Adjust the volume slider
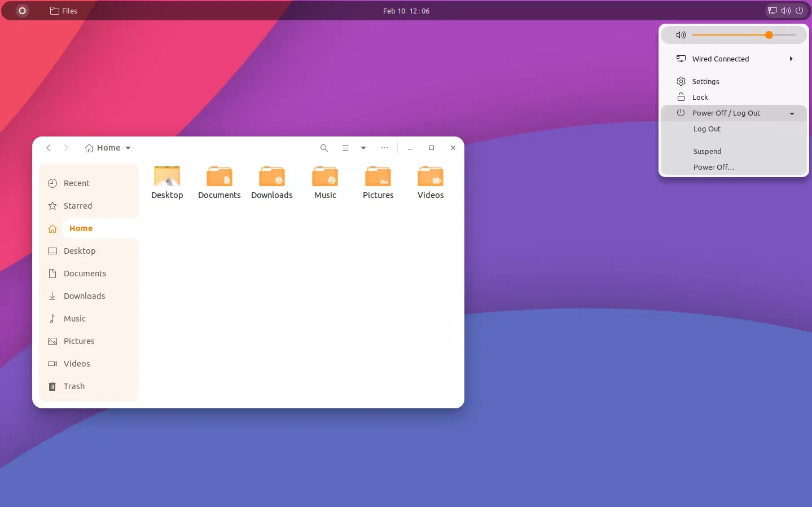 (769, 34)
